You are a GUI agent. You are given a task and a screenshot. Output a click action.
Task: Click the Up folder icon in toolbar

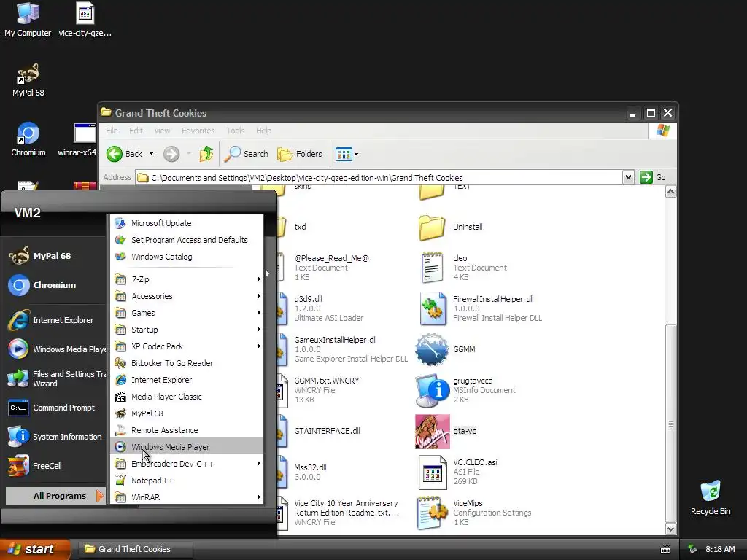click(x=206, y=154)
